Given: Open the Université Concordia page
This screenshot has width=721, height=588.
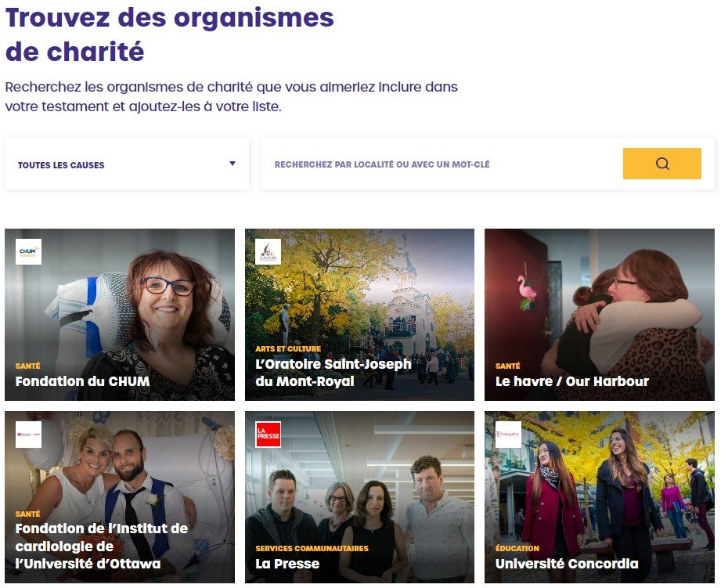Looking at the screenshot, I should [x=568, y=564].
